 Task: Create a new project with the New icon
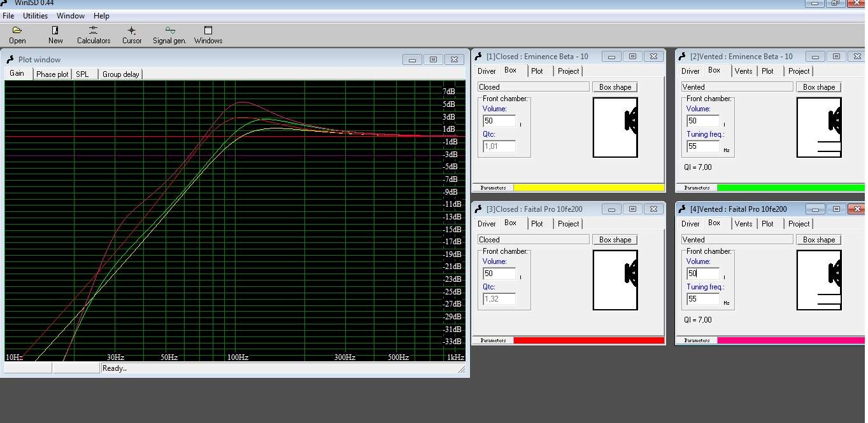(55, 35)
